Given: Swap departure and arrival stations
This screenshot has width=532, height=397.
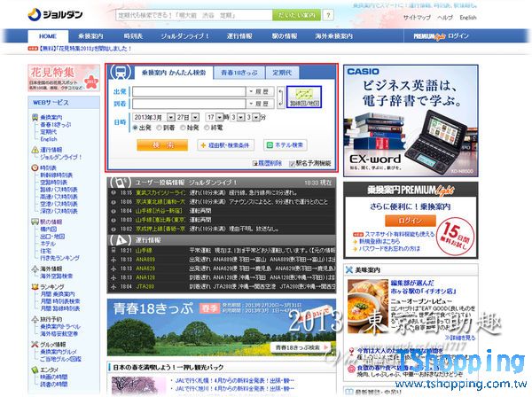Looking at the screenshot, I should click(282, 97).
